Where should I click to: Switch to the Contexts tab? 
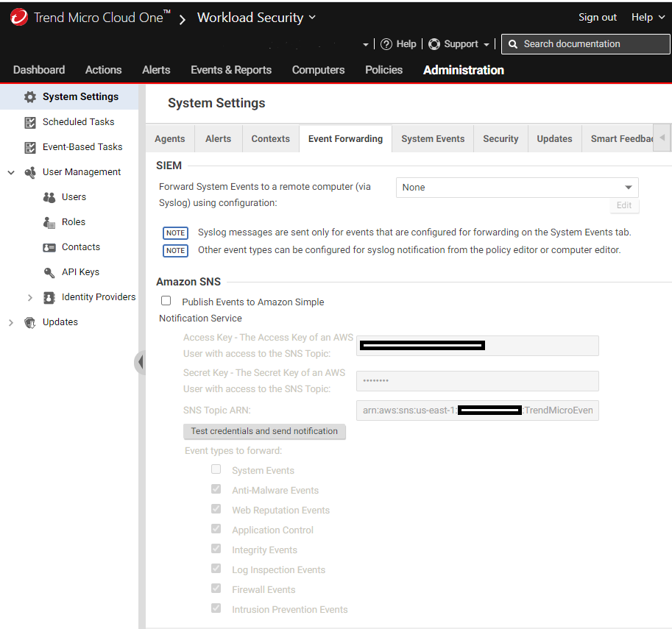[270, 139]
